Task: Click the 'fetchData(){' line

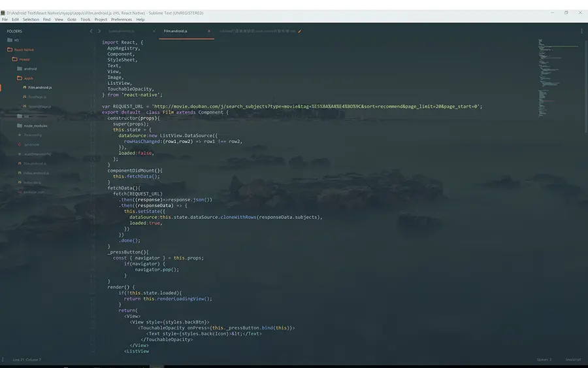Action: click(123, 188)
